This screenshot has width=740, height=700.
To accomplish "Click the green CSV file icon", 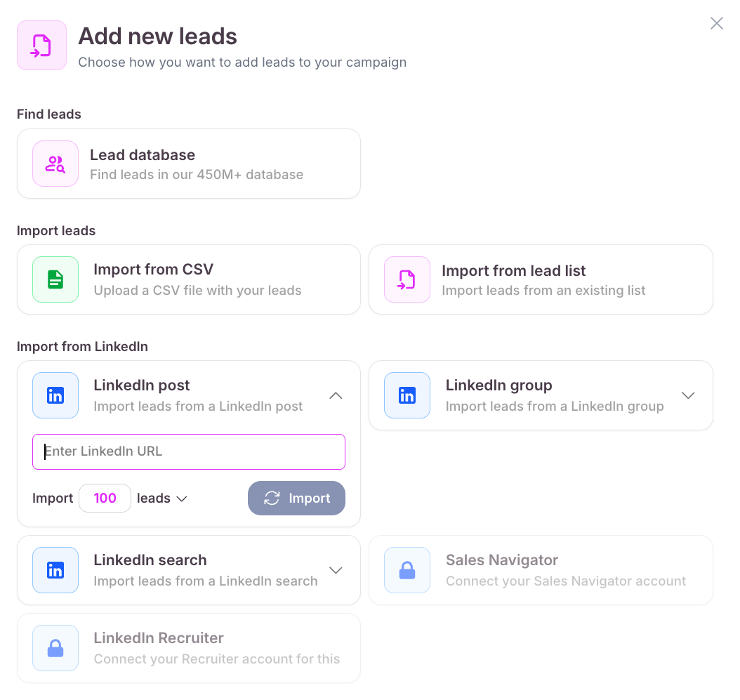I will pos(55,279).
